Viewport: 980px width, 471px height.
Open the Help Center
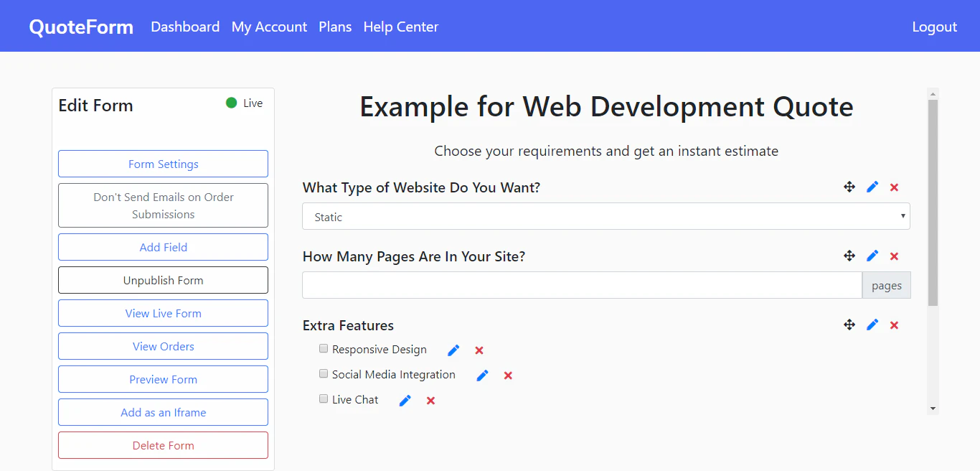coord(400,27)
